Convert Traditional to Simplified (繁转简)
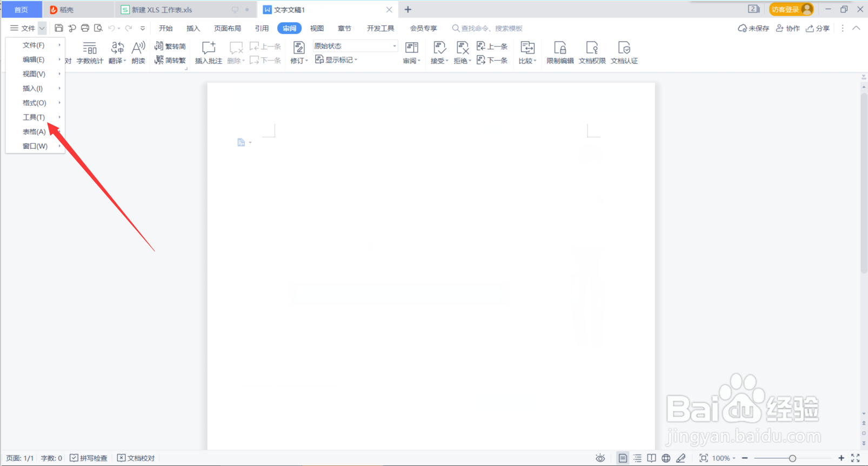Image resolution: width=868 pixels, height=466 pixels. coord(170,46)
